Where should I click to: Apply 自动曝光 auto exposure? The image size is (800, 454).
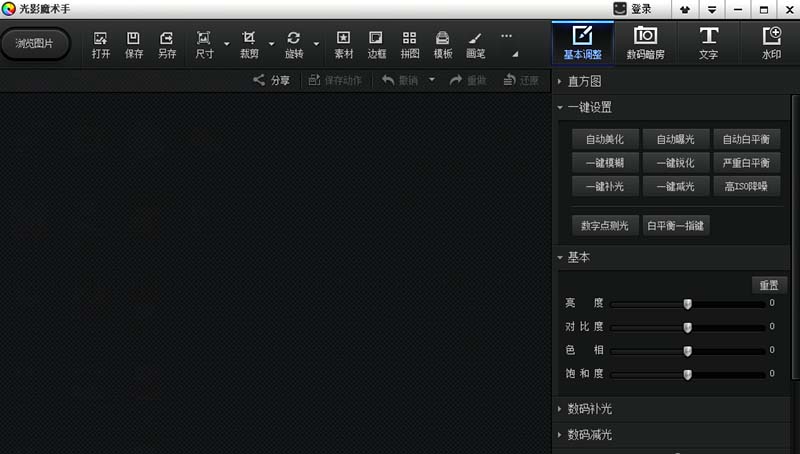point(676,139)
